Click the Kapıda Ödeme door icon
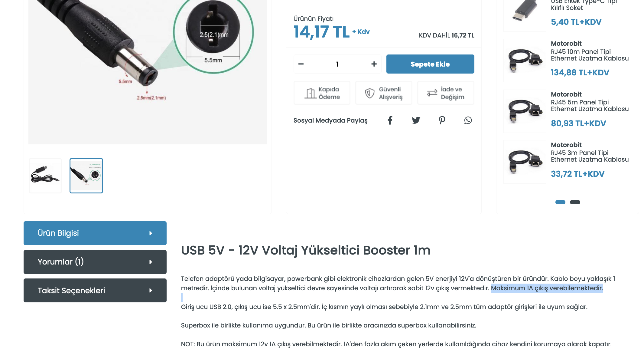Viewport: 644px width, 362px height. pos(310,93)
